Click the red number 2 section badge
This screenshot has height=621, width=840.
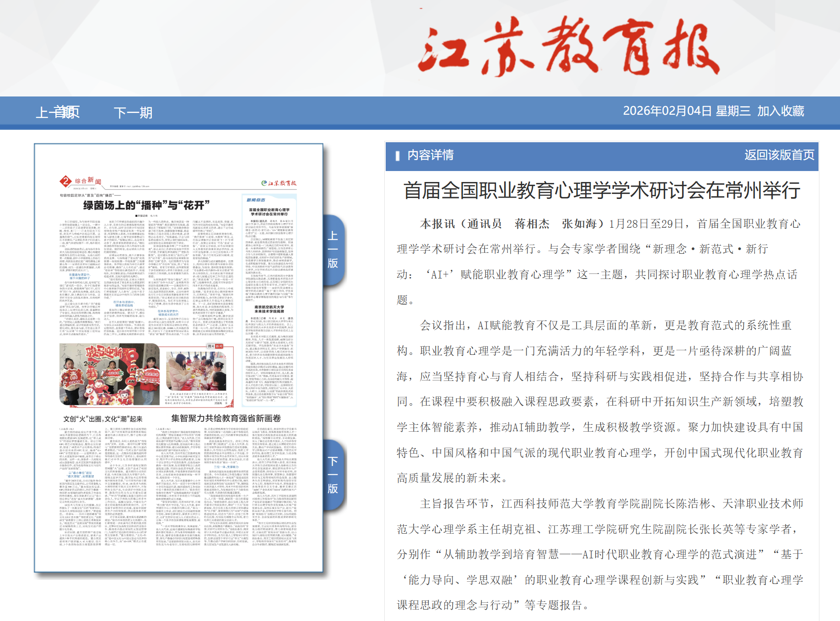66,181
